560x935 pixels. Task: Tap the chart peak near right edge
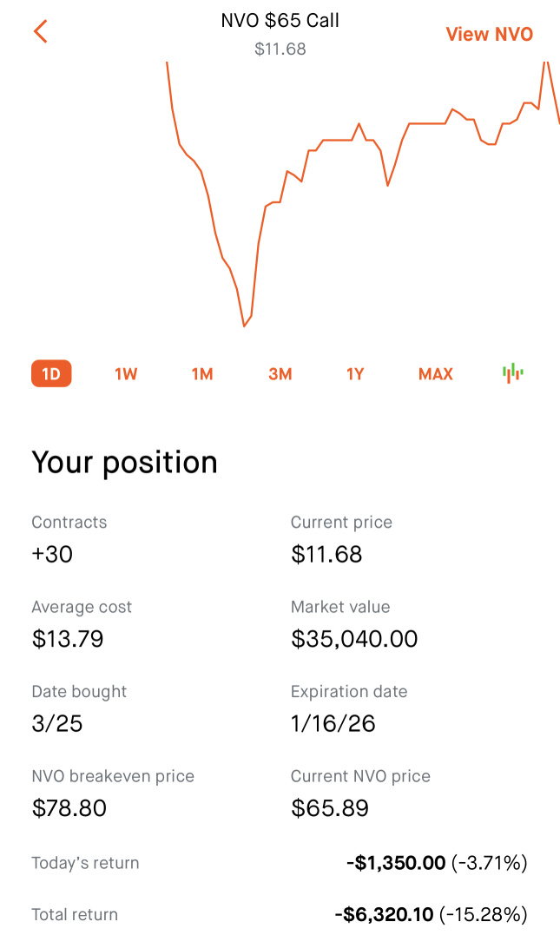545,63
